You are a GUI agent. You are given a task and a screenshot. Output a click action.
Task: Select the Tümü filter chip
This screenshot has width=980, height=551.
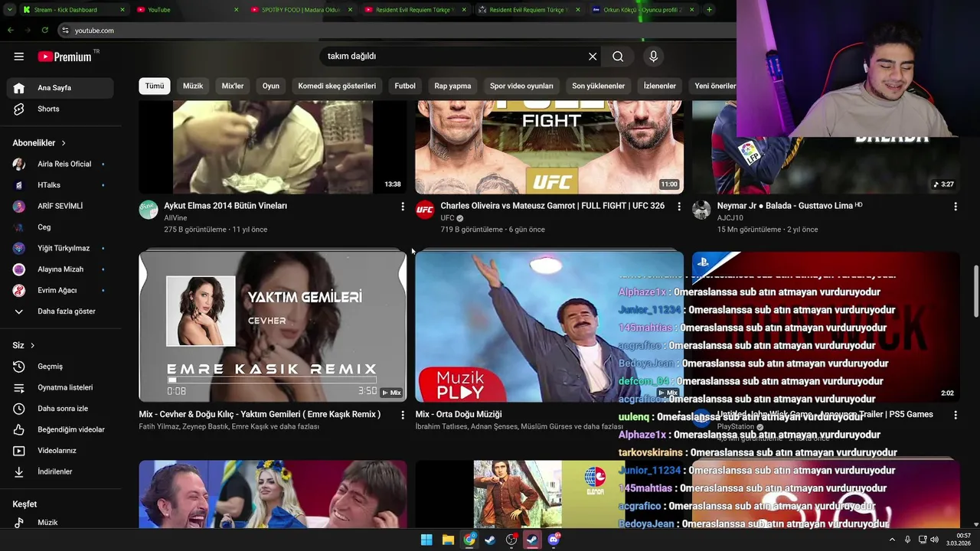click(x=155, y=86)
